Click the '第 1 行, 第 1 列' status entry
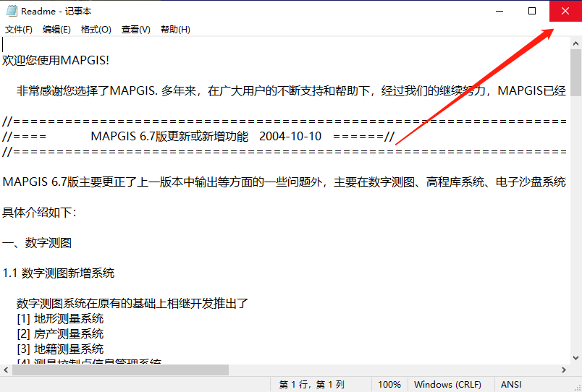The width and height of the screenshot is (582, 392). [x=312, y=385]
